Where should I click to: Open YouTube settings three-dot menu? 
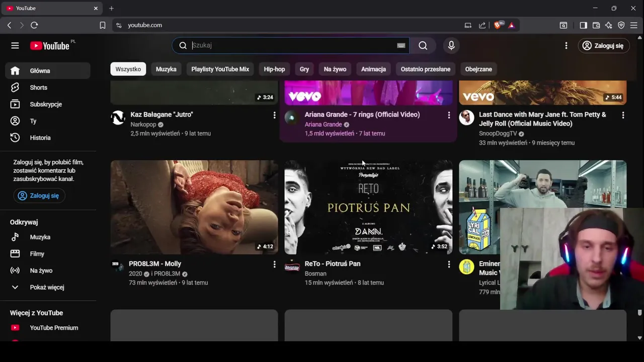(566, 46)
